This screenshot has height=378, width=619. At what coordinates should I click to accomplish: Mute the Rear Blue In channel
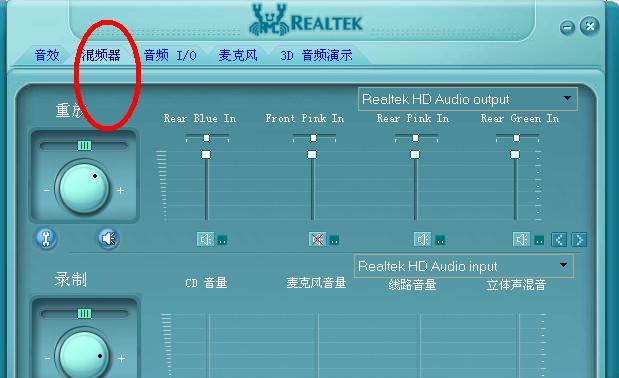205,239
